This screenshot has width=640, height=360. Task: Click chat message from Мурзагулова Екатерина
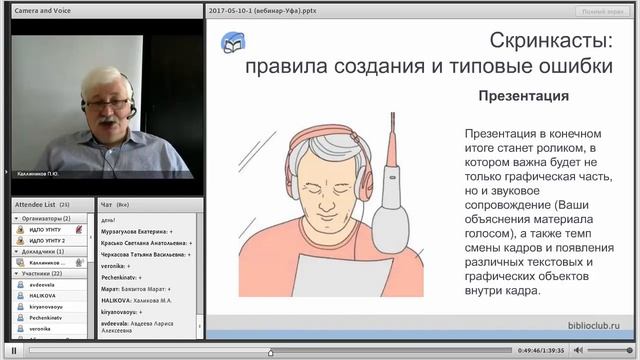click(137, 231)
